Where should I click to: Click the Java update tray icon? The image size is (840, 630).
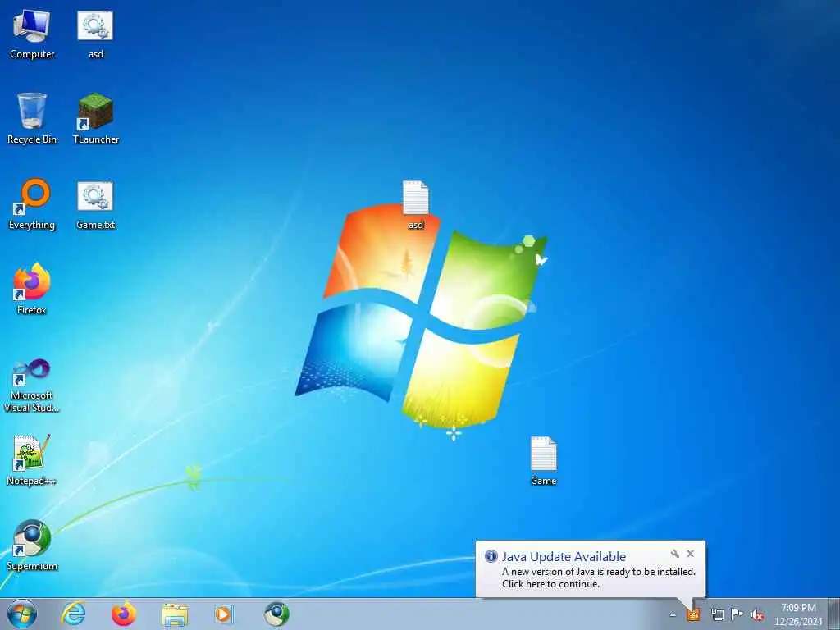pyautogui.click(x=693, y=614)
